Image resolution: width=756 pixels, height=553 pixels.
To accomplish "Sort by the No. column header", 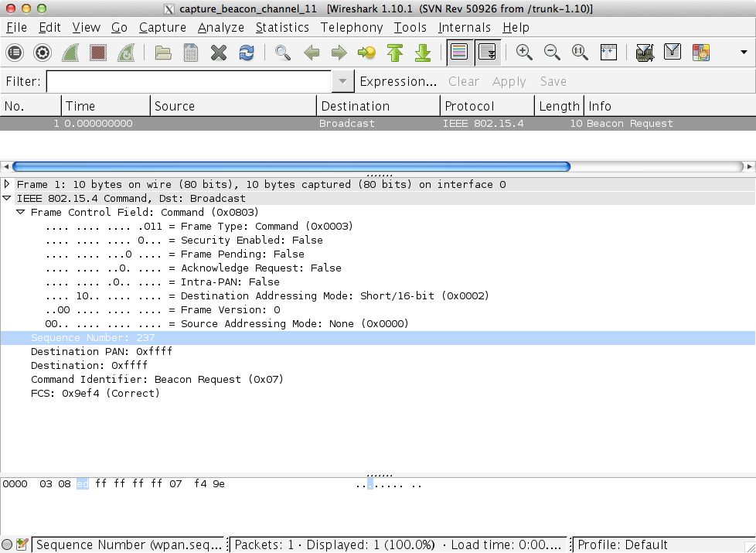I will [30, 106].
